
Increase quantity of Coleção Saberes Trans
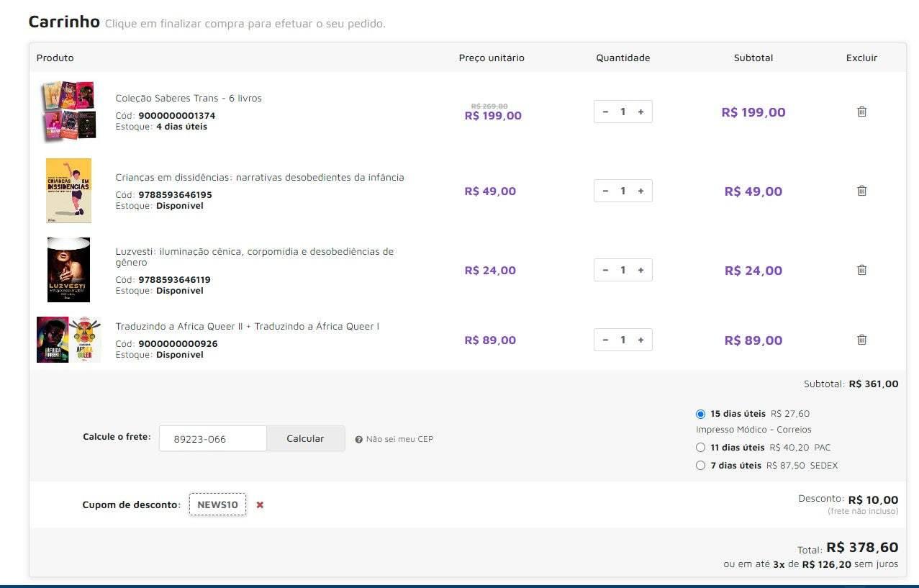[640, 112]
